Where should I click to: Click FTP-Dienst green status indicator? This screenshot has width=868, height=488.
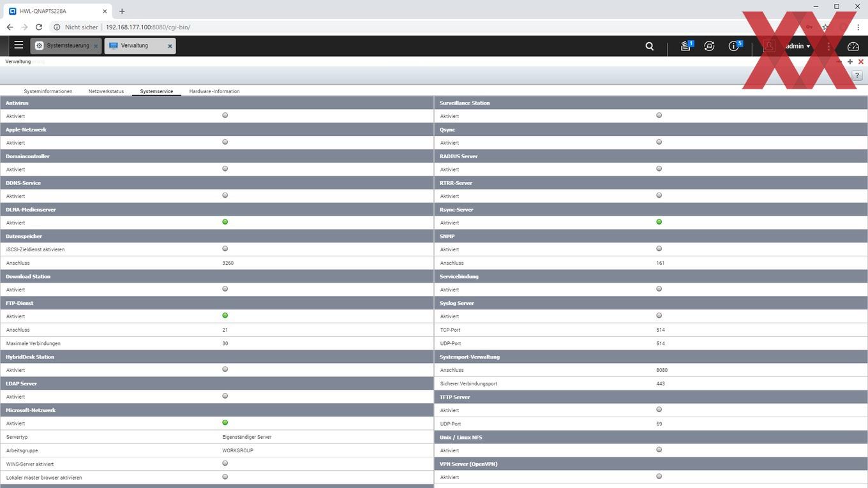(x=225, y=316)
